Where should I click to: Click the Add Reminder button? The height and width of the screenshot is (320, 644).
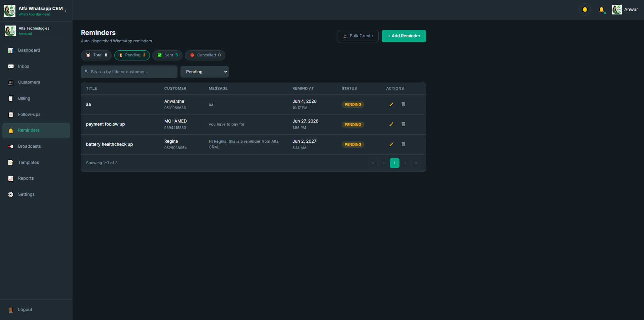404,36
